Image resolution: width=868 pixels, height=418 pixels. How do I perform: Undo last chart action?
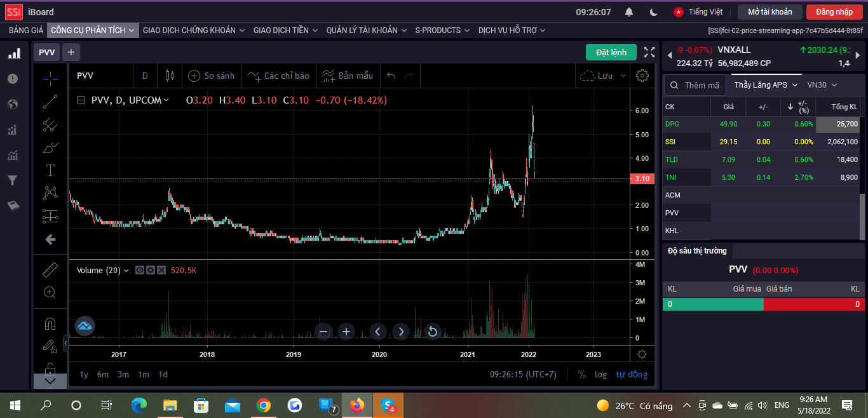tap(391, 76)
